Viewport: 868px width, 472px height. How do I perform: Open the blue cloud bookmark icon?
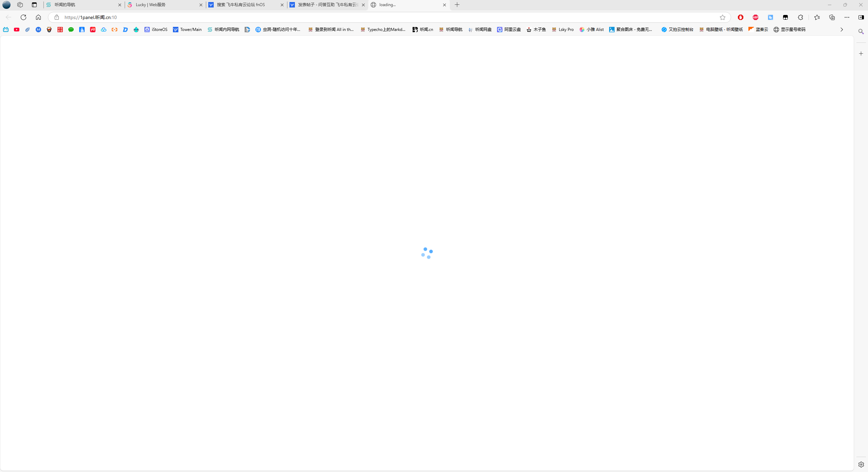pos(104,30)
